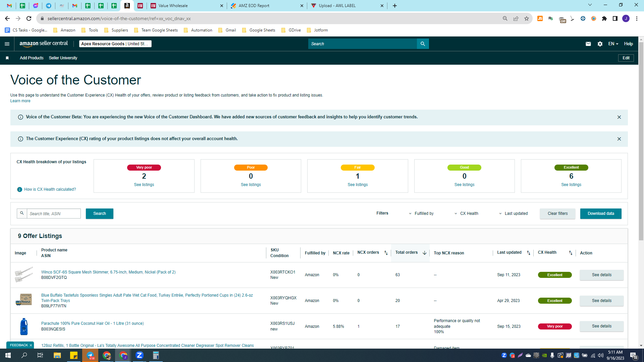Open Chrome profile avatar J
The height and width of the screenshot is (362, 644).
tap(626, 19)
